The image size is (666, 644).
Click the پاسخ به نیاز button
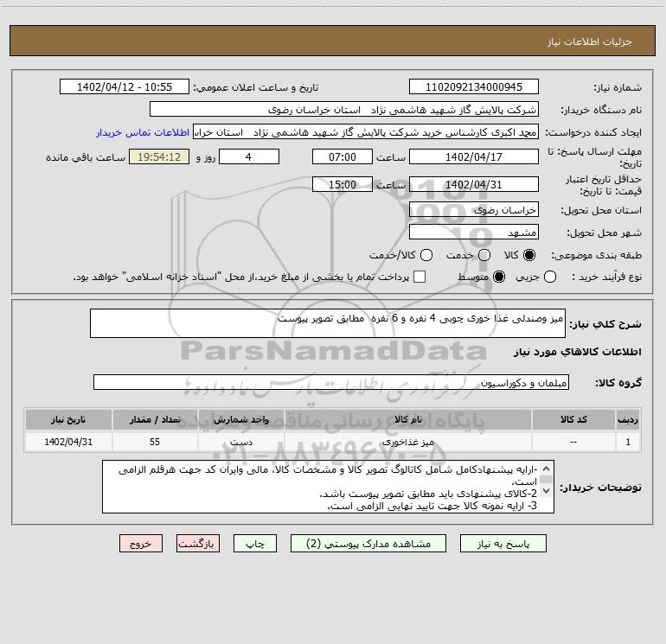pyautogui.click(x=503, y=544)
